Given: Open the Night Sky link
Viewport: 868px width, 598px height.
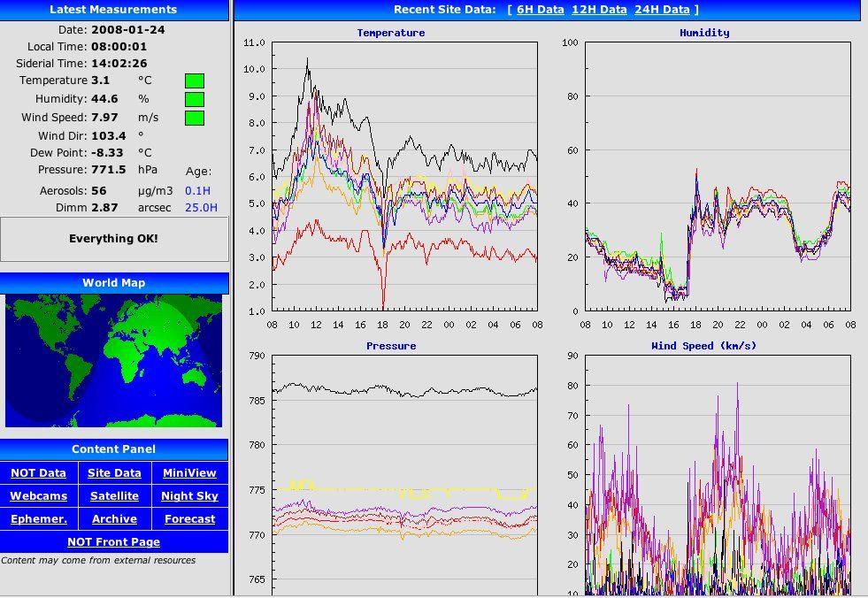Looking at the screenshot, I should click(x=189, y=496).
